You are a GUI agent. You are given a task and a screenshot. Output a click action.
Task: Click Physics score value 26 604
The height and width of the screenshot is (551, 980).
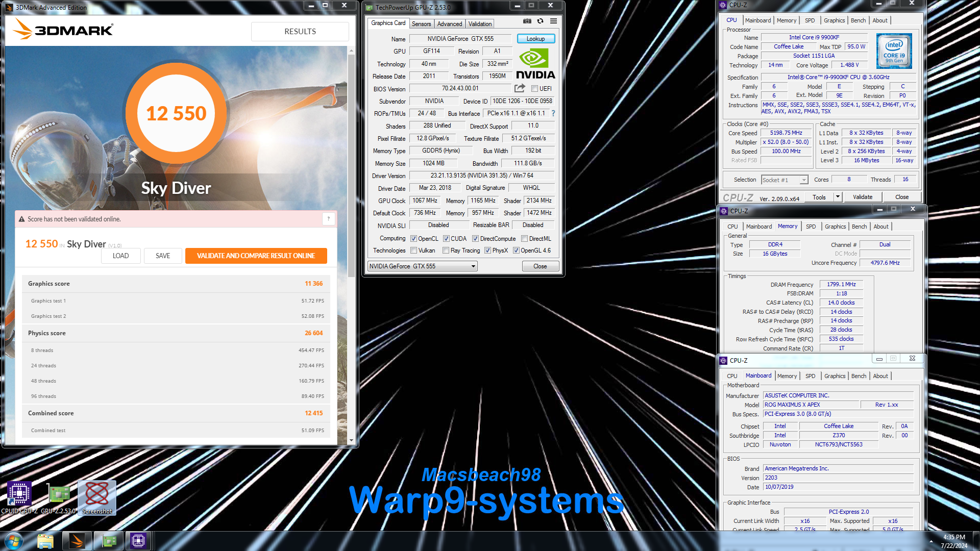click(314, 333)
